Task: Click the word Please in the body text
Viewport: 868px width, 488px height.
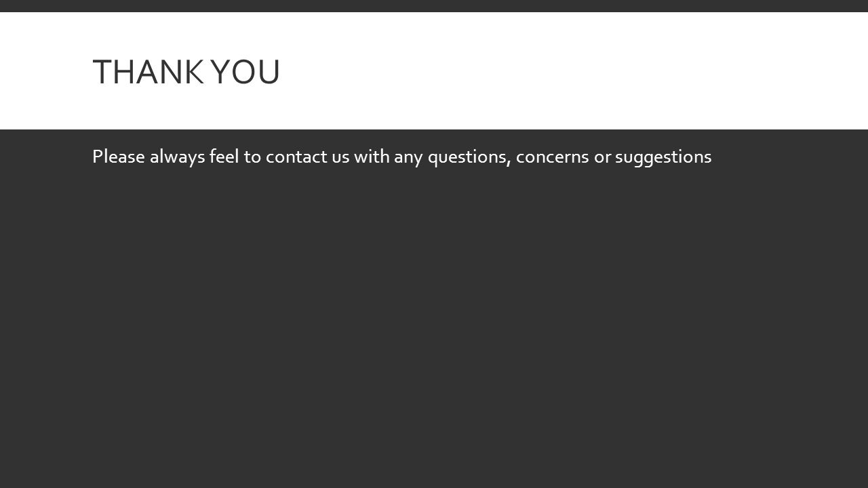Action: click(119, 157)
